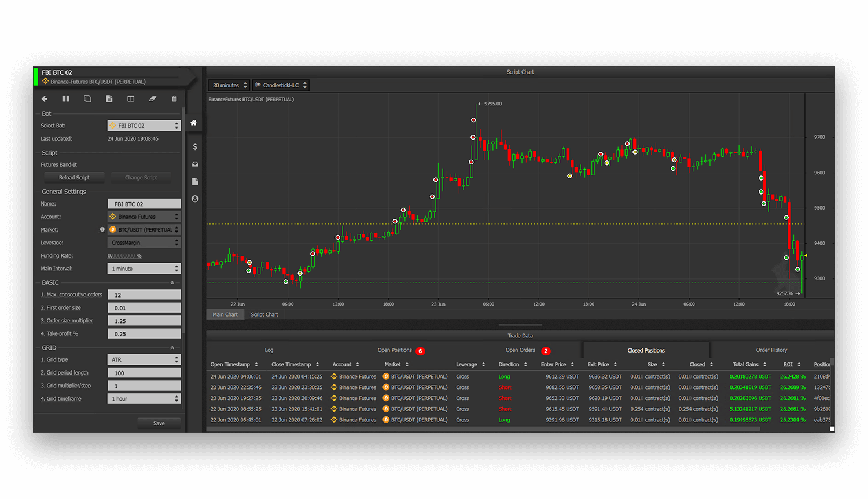
Task: Click the Save button
Action: coord(159,423)
